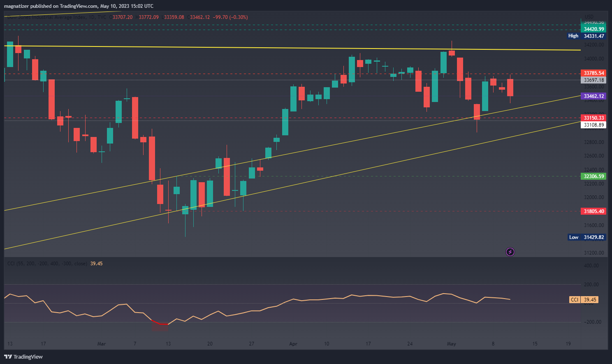Click the low value 33359.08 in legend
This screenshot has width=612, height=364.
tap(174, 17)
